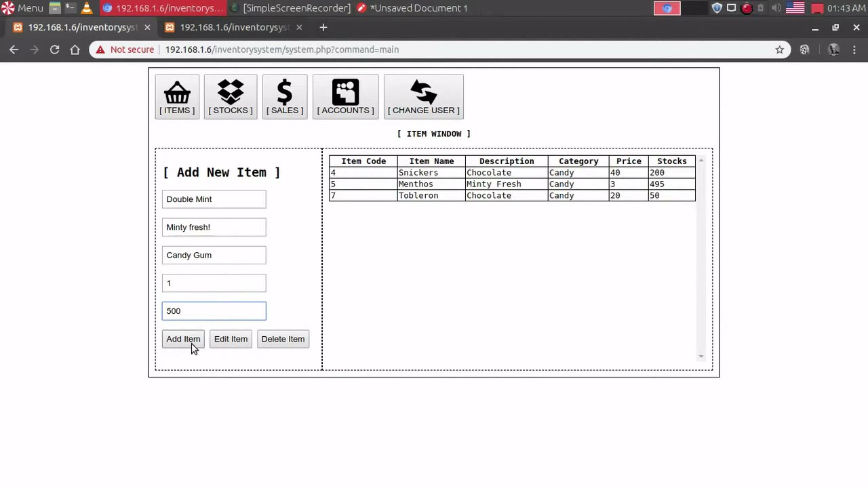
Task: Switch to Chrome taskbar window entry
Action: point(163,8)
